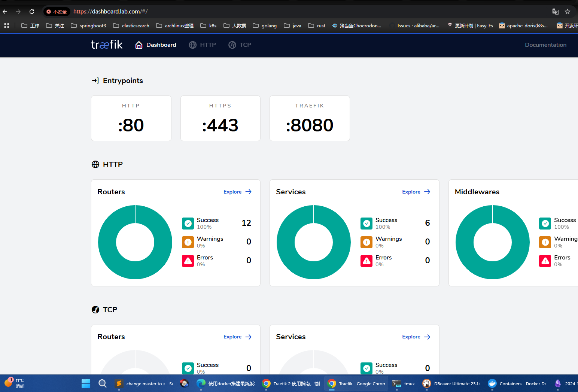
Task: Open the golang bookmark folder
Action: pyautogui.click(x=265, y=25)
